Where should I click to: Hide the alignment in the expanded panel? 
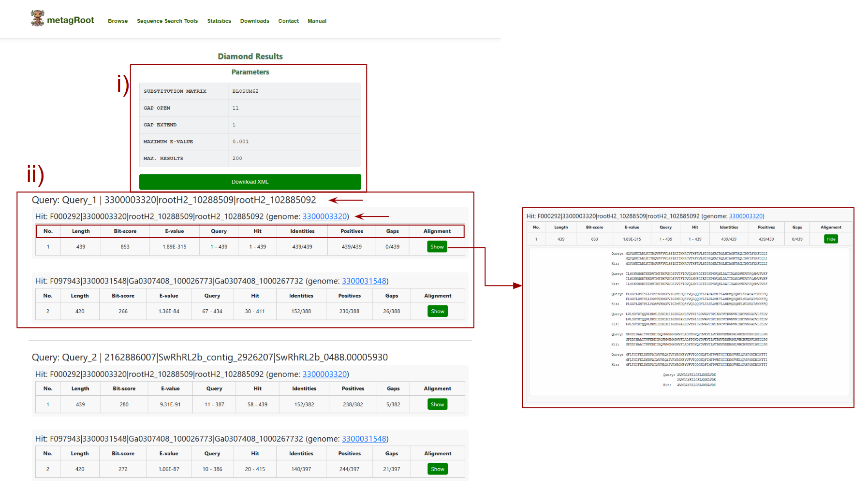[x=831, y=239]
